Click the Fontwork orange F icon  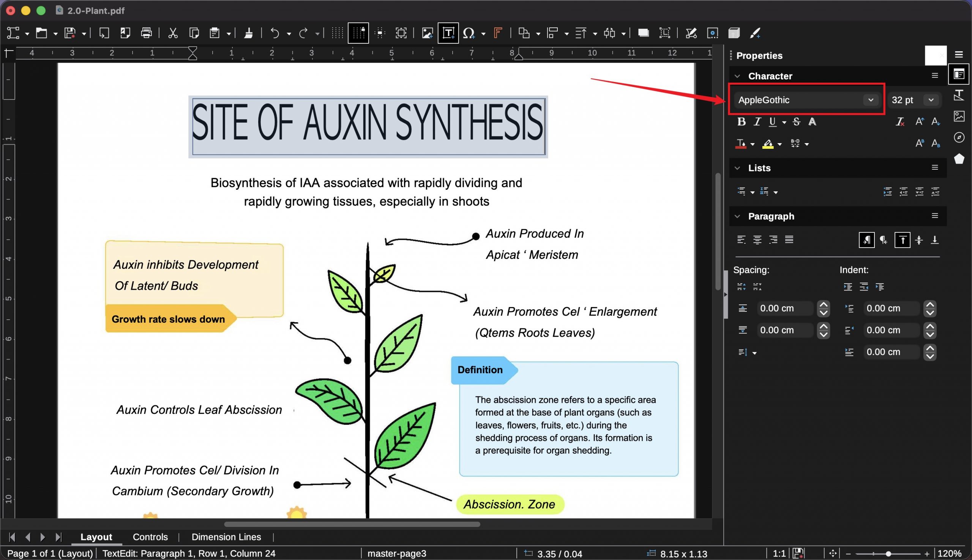[x=498, y=33]
